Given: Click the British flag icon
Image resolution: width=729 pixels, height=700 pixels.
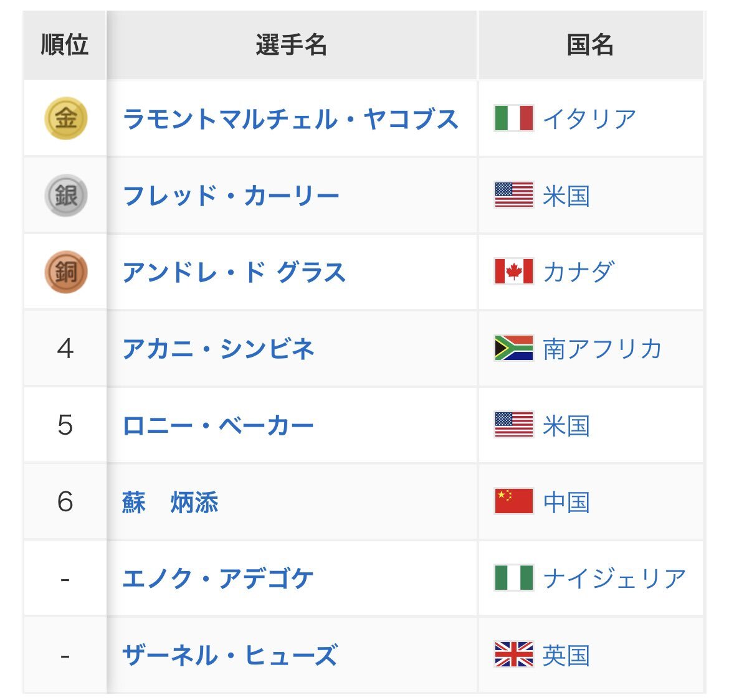Looking at the screenshot, I should click(x=513, y=655).
